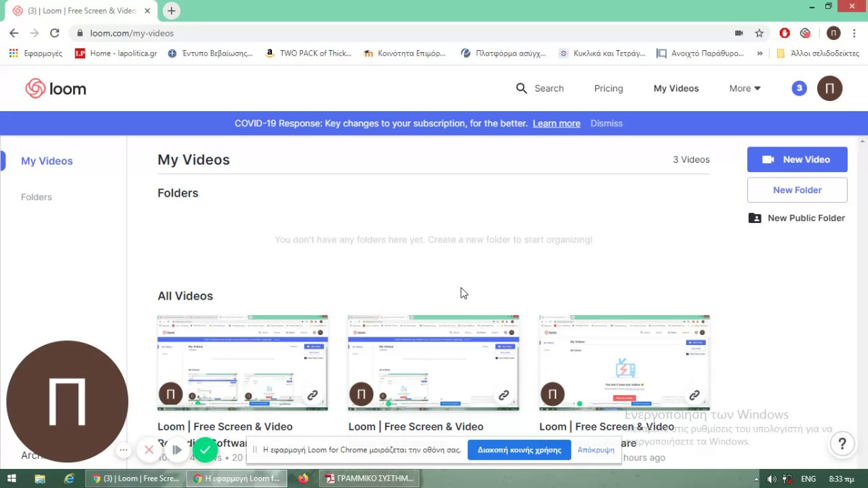Expand the More dropdown menu
868x488 pixels.
coord(745,88)
